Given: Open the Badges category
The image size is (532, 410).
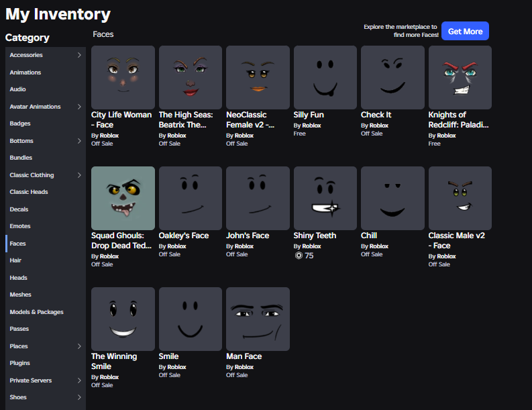Looking at the screenshot, I should 46,123.
